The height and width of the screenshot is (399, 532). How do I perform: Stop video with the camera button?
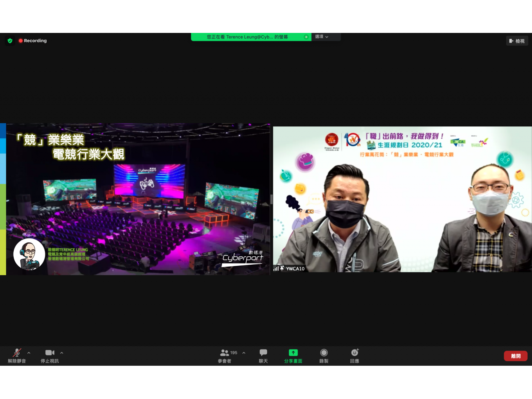(x=50, y=355)
